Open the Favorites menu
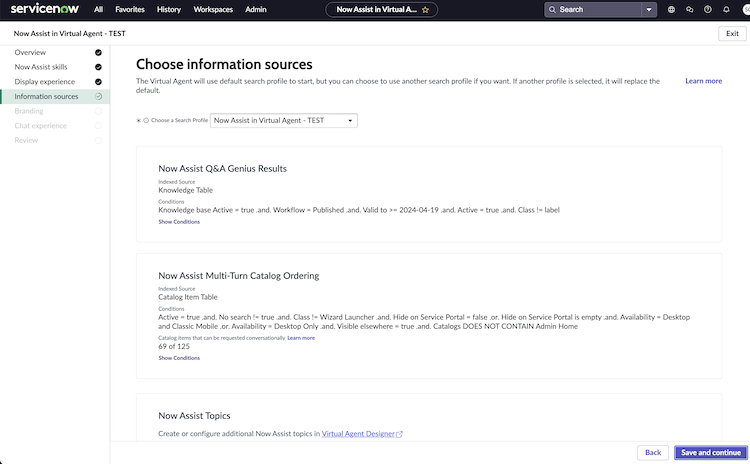Image resolution: width=750 pixels, height=464 pixels. click(x=130, y=9)
